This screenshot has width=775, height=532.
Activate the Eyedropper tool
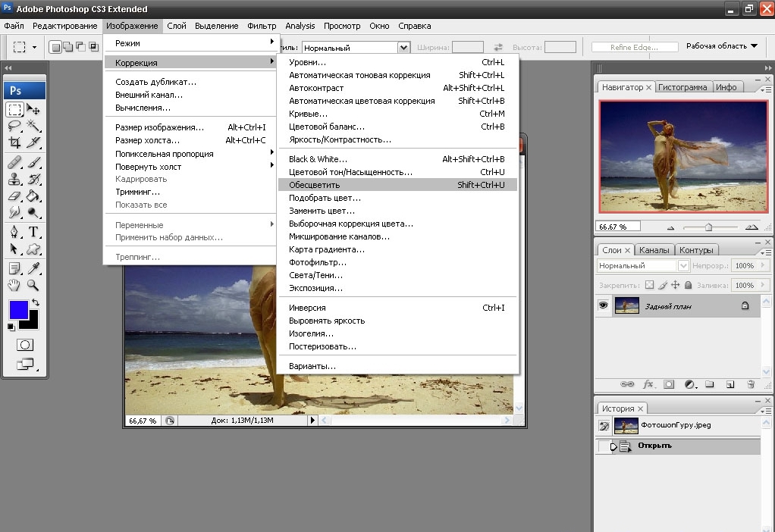click(x=33, y=268)
